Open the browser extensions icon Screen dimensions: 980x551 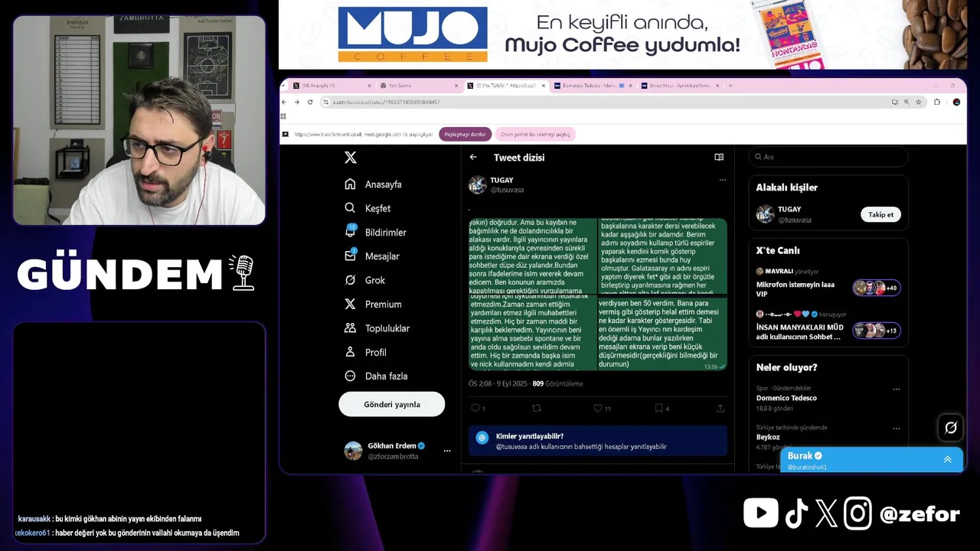click(x=937, y=102)
